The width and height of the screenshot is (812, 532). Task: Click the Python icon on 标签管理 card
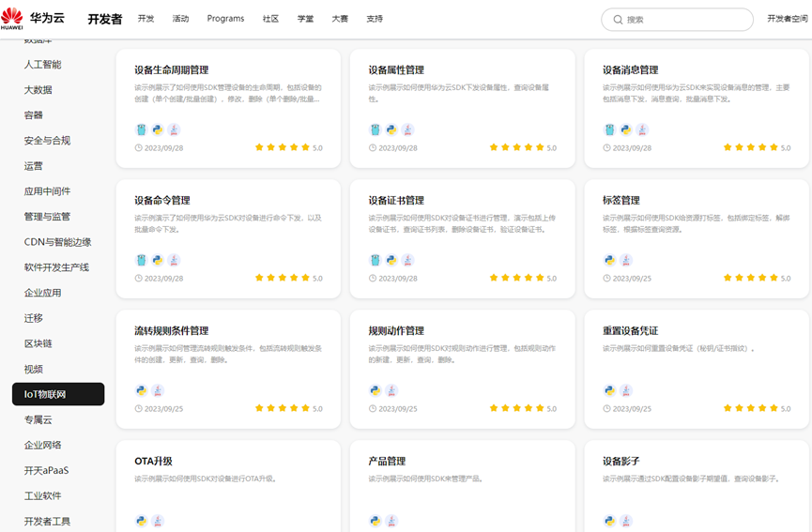(x=609, y=260)
